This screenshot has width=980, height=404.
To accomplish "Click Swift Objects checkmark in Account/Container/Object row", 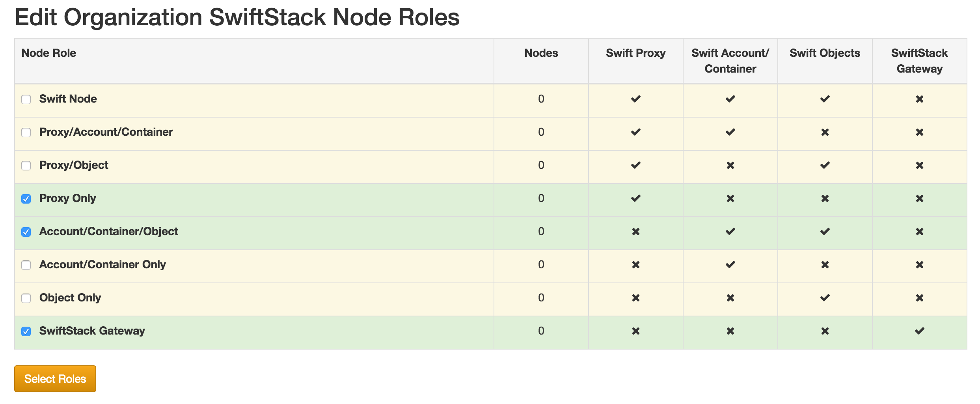I will tap(825, 232).
